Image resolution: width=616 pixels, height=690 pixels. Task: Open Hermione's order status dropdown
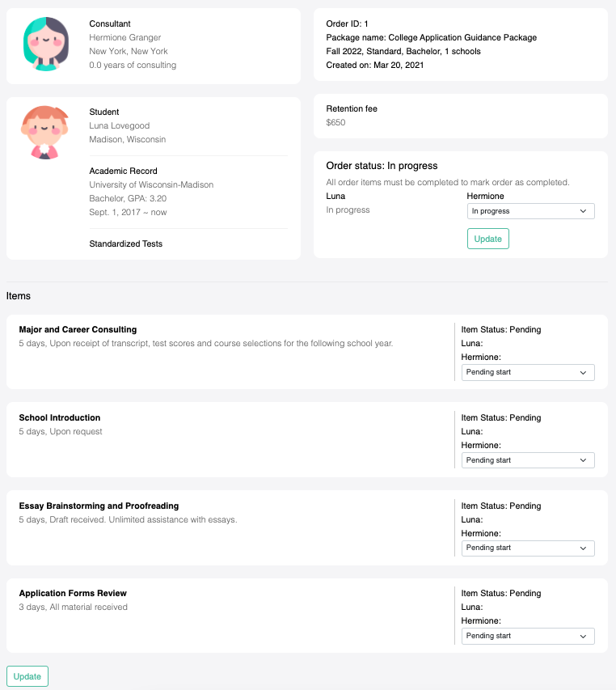[x=530, y=211]
